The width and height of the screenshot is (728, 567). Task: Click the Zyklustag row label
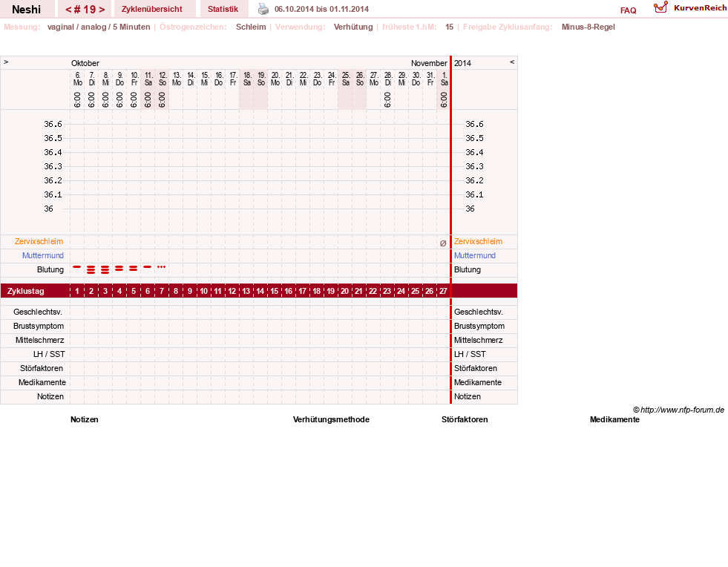tap(25, 291)
